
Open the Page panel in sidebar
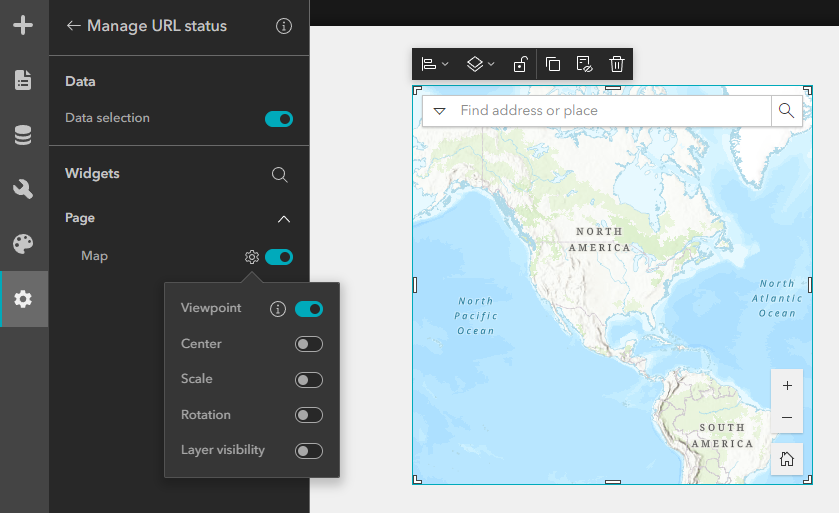click(x=23, y=80)
